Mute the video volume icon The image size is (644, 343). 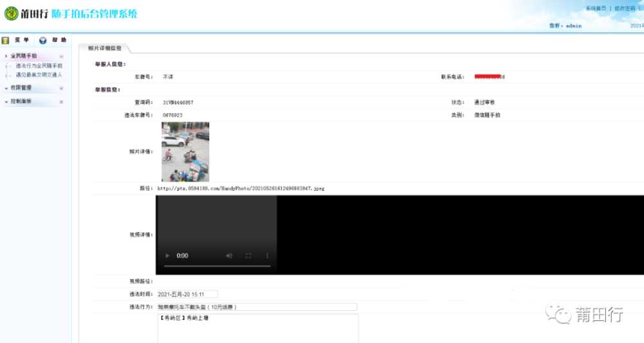click(229, 256)
